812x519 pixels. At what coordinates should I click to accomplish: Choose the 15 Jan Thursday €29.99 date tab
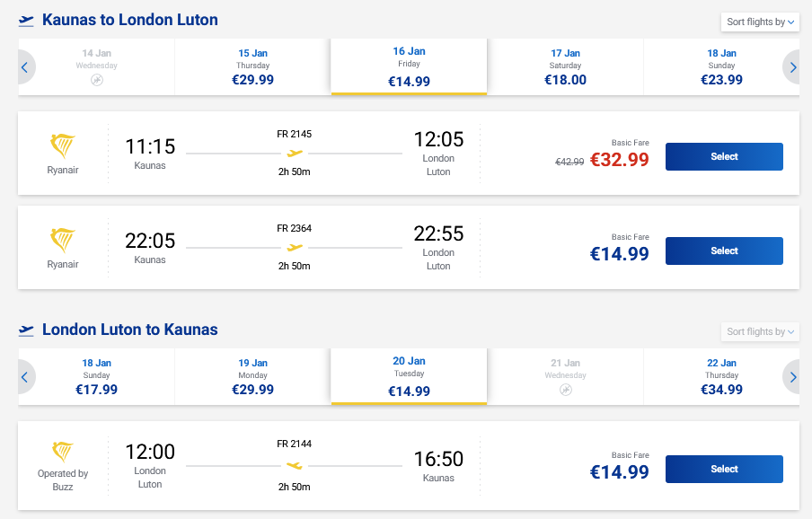pyautogui.click(x=252, y=67)
